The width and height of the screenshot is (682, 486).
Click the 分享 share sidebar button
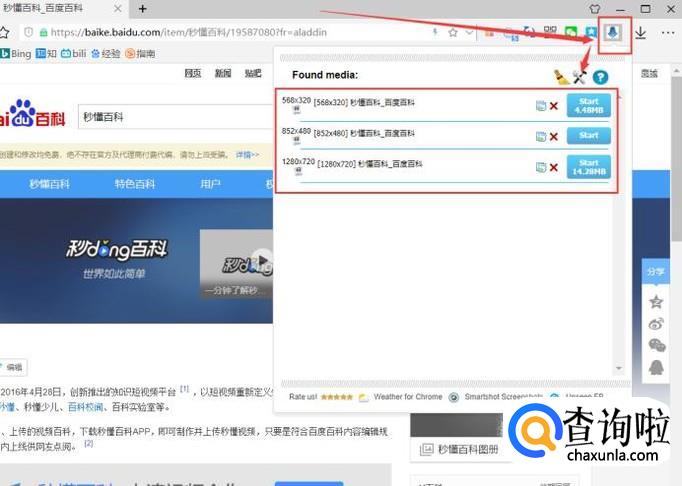click(655, 271)
